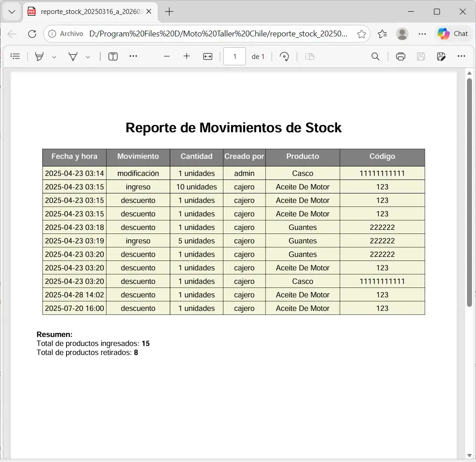Rotate the PDF page

(284, 56)
